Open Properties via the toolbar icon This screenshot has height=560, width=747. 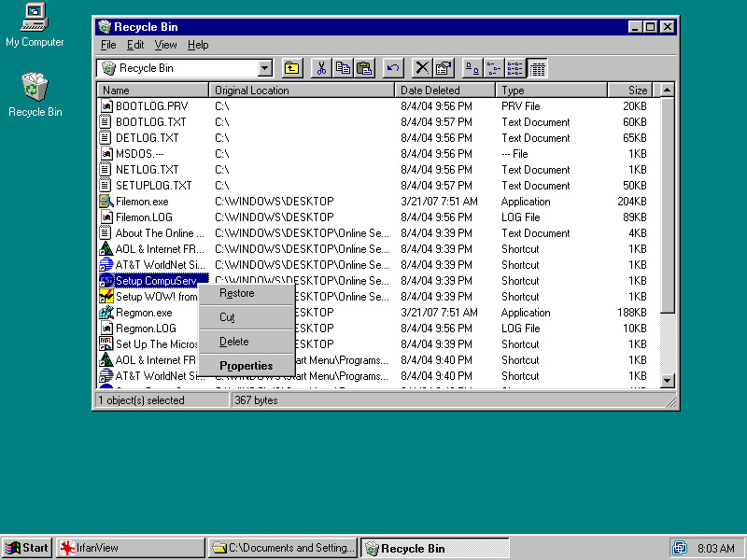(x=444, y=67)
